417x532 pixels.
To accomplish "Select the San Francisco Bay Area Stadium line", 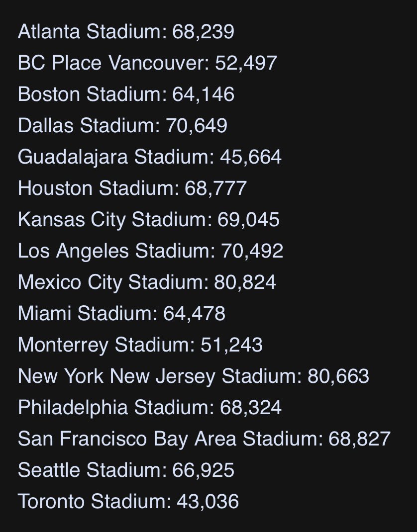I will [204, 439].
